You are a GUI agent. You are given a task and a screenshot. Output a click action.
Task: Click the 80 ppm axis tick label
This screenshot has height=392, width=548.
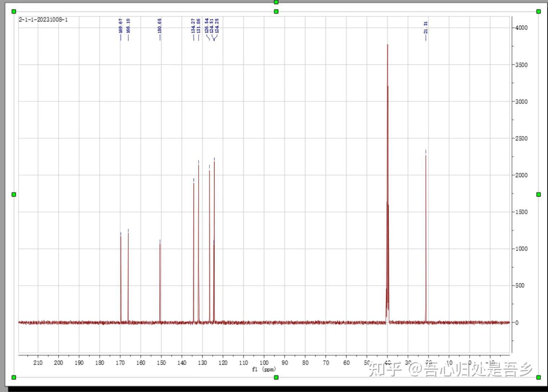[305, 362]
